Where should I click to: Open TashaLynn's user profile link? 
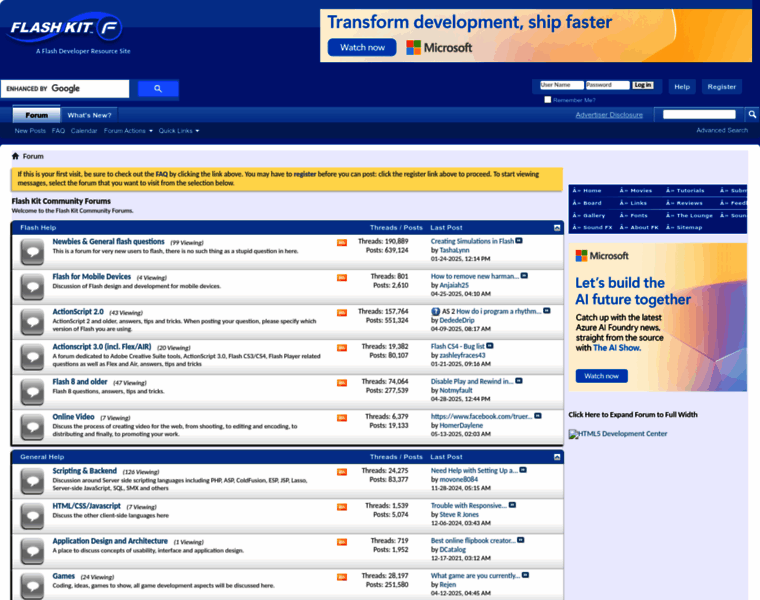pos(454,250)
